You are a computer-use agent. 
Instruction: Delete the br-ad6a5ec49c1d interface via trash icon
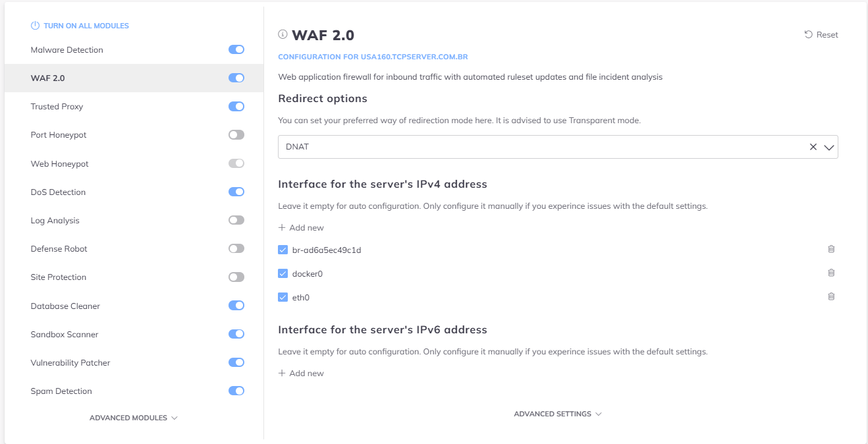point(831,249)
